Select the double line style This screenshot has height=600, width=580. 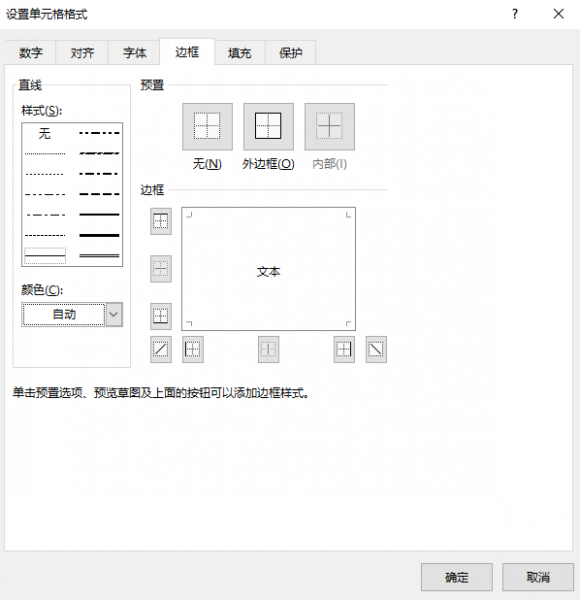[x=99, y=256]
